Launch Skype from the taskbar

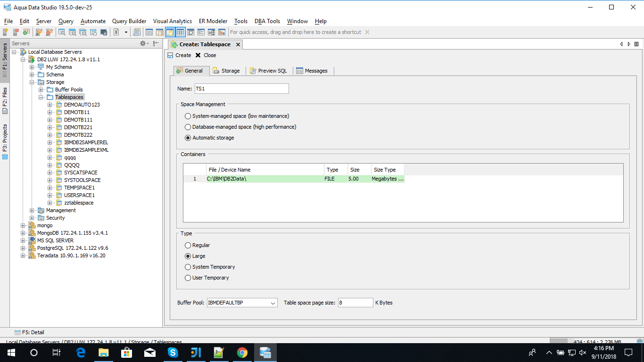173,352
